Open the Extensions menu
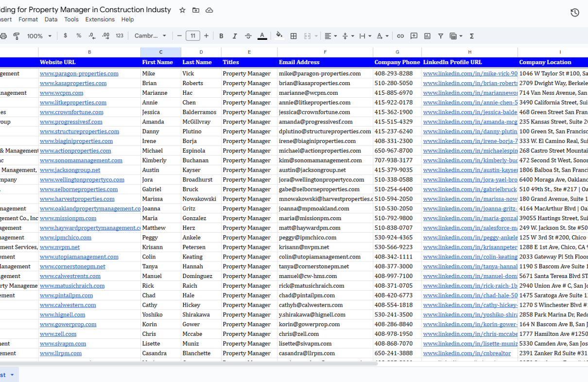The image size is (588, 382). 100,19
